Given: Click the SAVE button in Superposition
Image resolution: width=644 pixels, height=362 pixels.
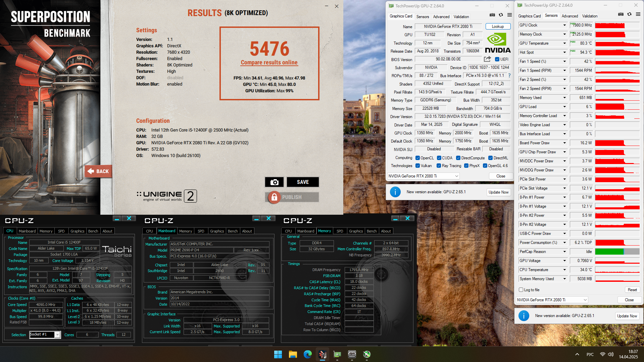Looking at the screenshot, I should click(x=303, y=182).
